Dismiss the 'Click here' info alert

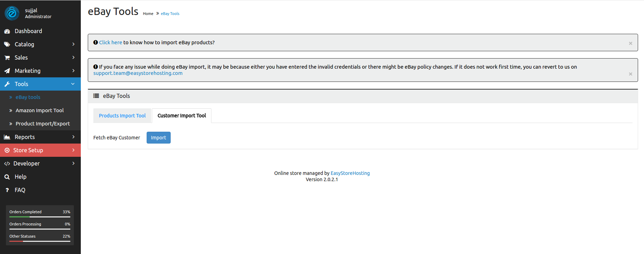point(630,43)
